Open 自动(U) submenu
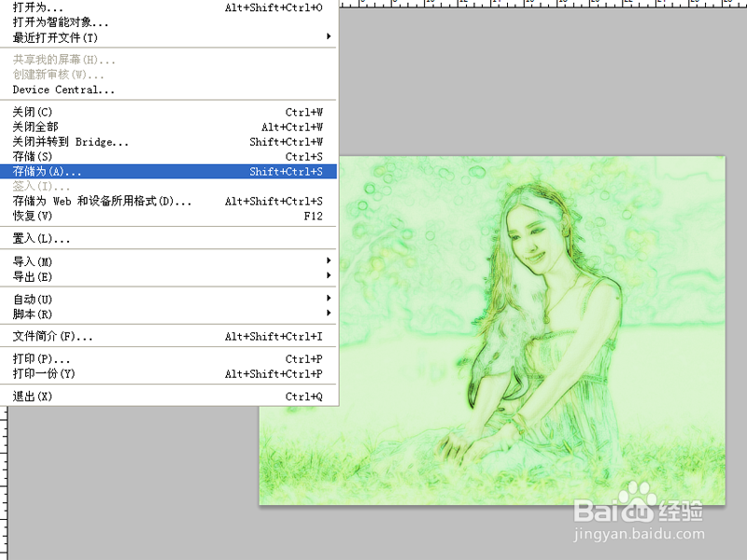This screenshot has width=747, height=560. (x=168, y=299)
